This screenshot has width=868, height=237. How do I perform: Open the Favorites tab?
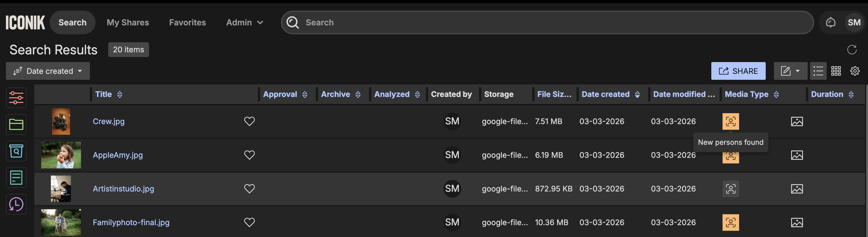pyautogui.click(x=187, y=22)
